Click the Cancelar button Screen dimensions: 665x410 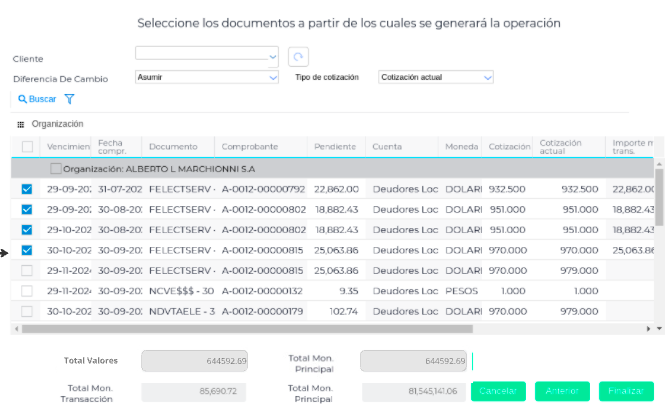coord(498,391)
